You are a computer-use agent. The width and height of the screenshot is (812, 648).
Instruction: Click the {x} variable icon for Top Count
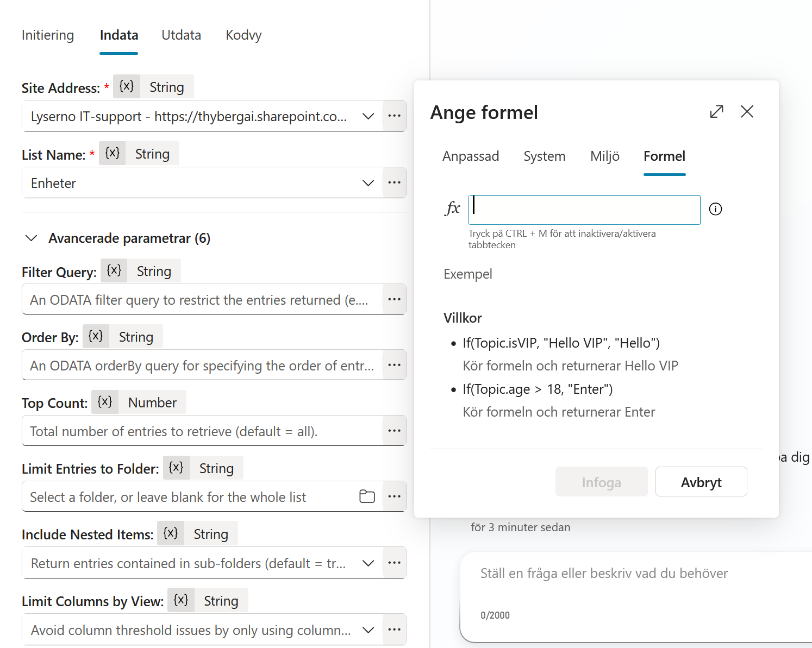click(105, 402)
